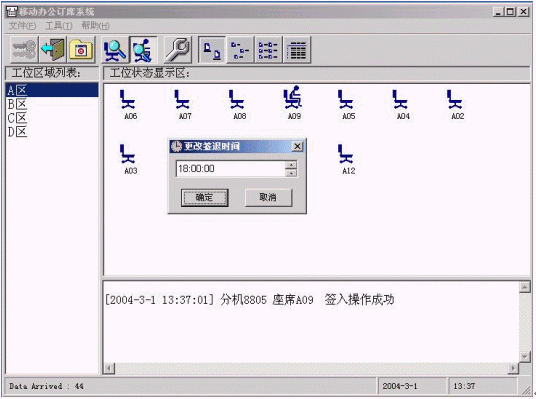Open the 工具(T) menu

[59, 26]
